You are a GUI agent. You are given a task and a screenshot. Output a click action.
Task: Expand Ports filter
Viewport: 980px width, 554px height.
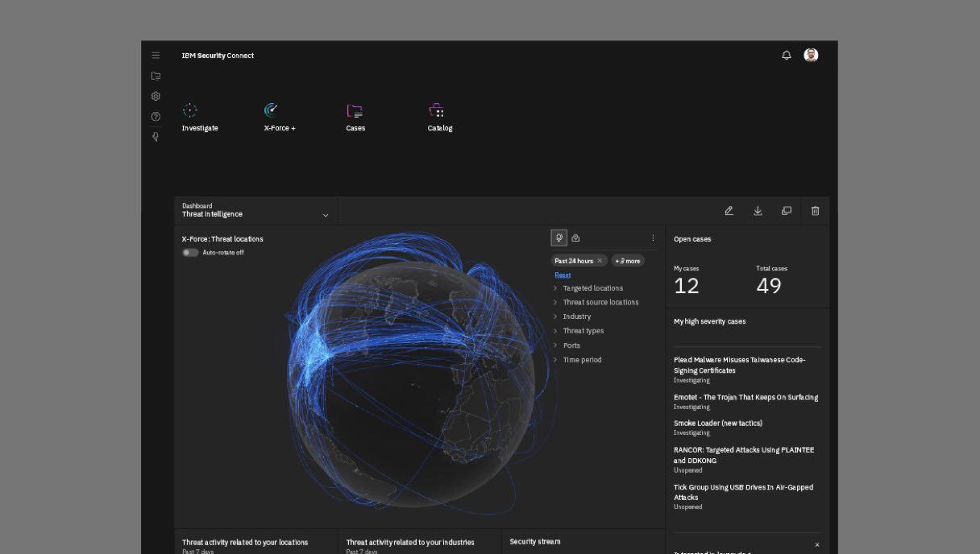(567, 345)
